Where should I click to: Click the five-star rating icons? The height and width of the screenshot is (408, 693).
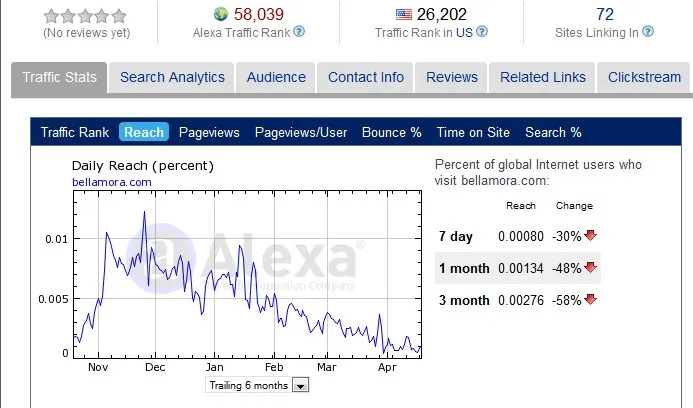pyautogui.click(x=85, y=16)
